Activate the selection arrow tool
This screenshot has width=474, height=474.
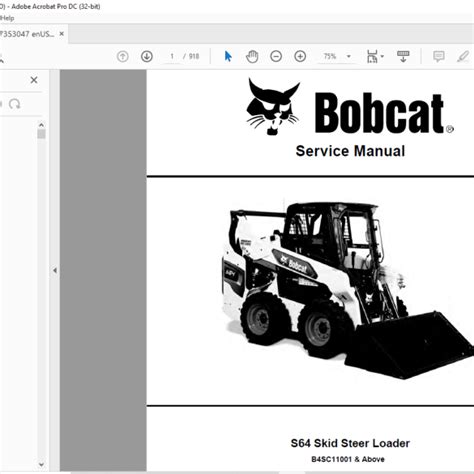click(228, 56)
